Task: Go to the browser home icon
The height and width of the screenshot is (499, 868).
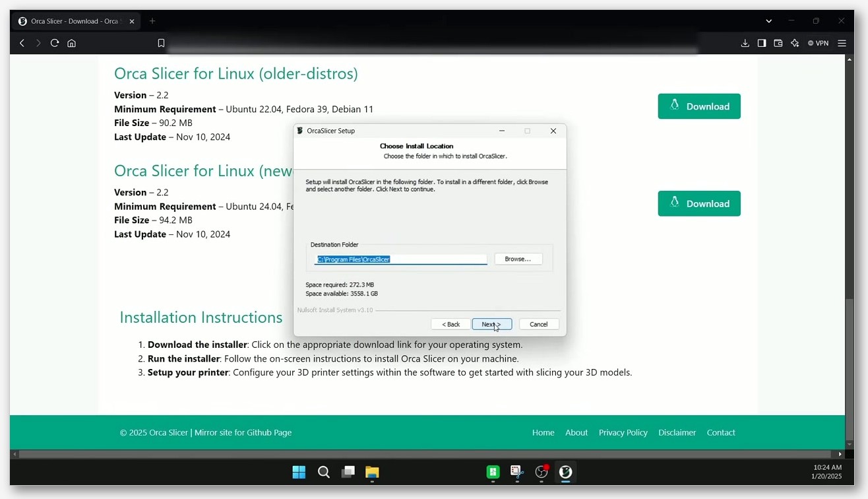Action: click(72, 43)
